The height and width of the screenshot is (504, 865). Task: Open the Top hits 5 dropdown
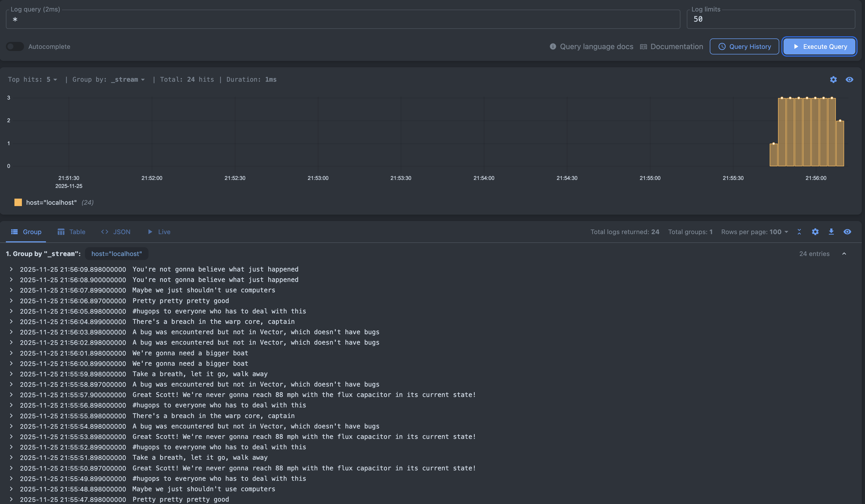52,80
